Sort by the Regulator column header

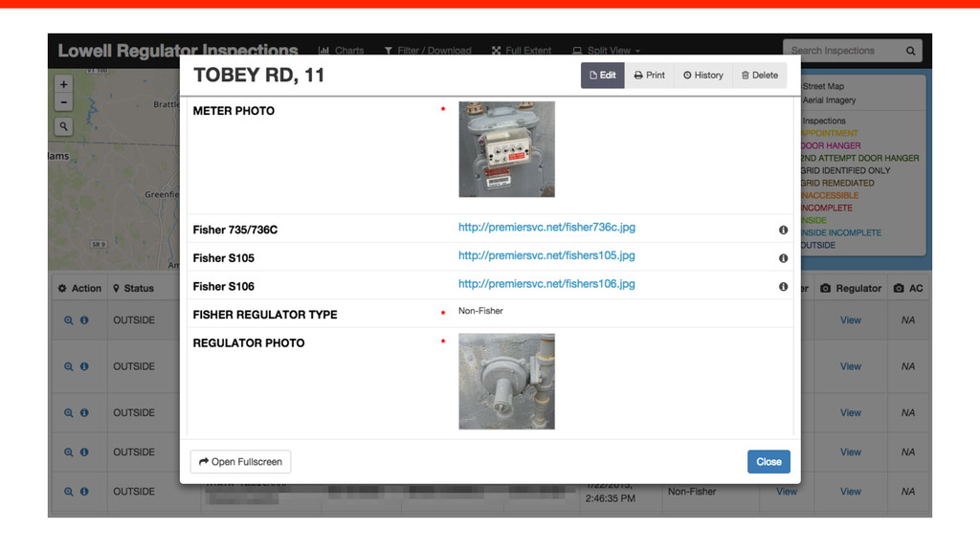click(x=851, y=288)
